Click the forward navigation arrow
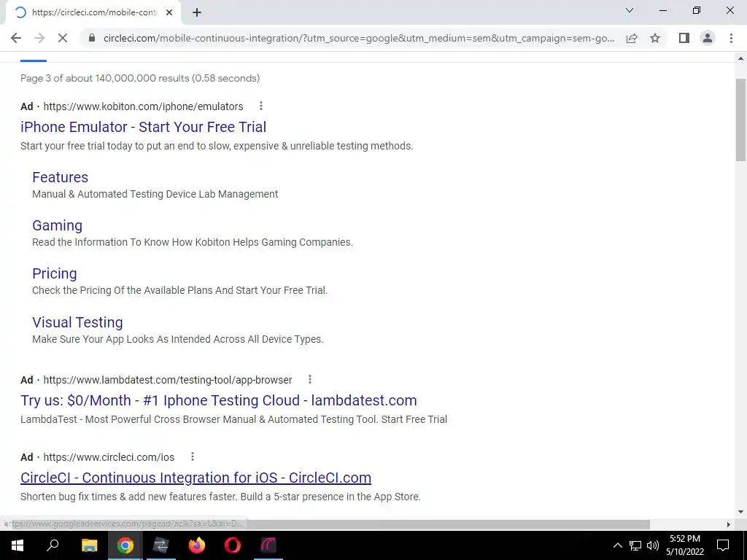This screenshot has width=747, height=560. tap(39, 38)
